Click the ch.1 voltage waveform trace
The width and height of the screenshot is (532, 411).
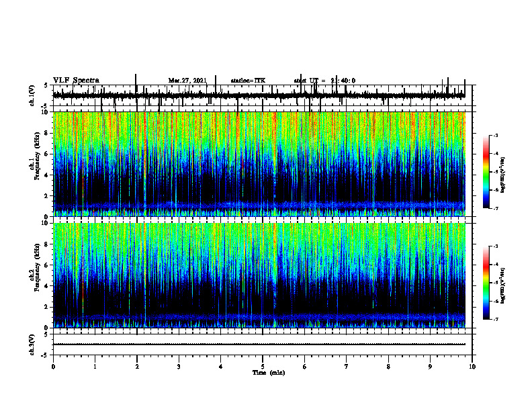click(259, 95)
